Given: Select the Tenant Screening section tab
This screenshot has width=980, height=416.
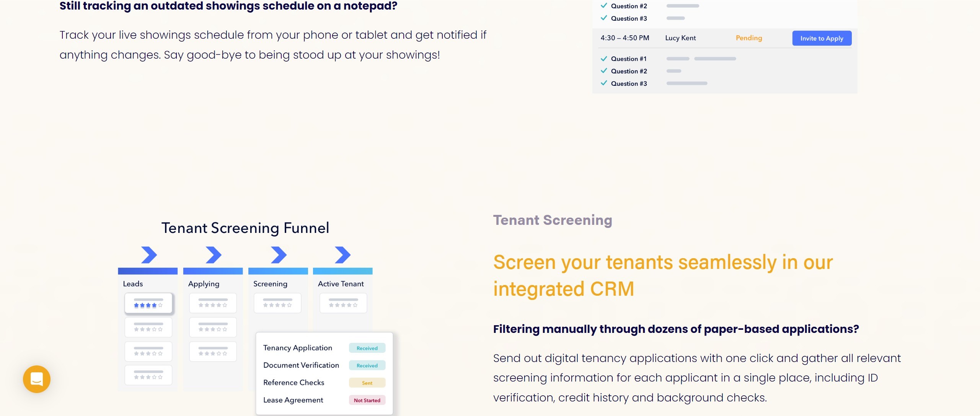Looking at the screenshot, I should click(x=553, y=220).
